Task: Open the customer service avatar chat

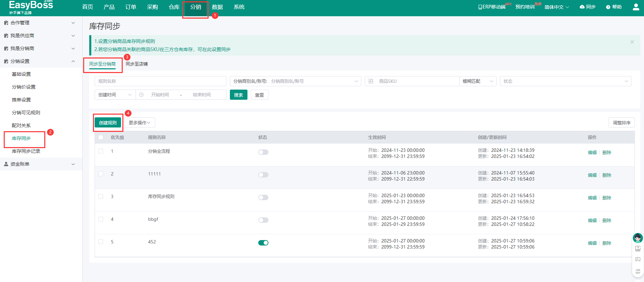Action: coord(638,238)
